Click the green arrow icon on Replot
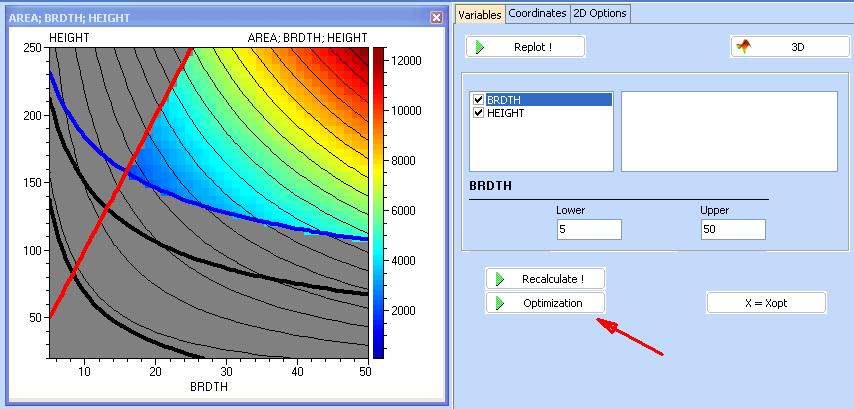The width and height of the screenshot is (854, 409). pyautogui.click(x=481, y=47)
